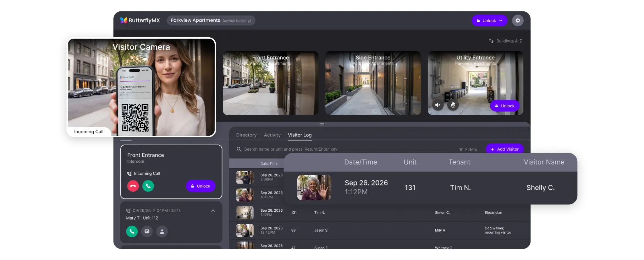The height and width of the screenshot is (260, 644).
Task: Open the Filters control in Visitor Log
Action: 468,149
